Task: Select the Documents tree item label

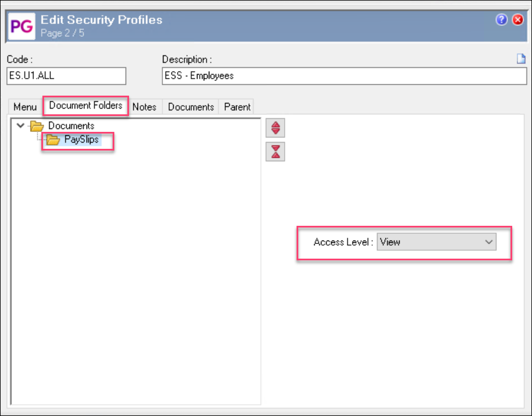Action: pos(71,126)
